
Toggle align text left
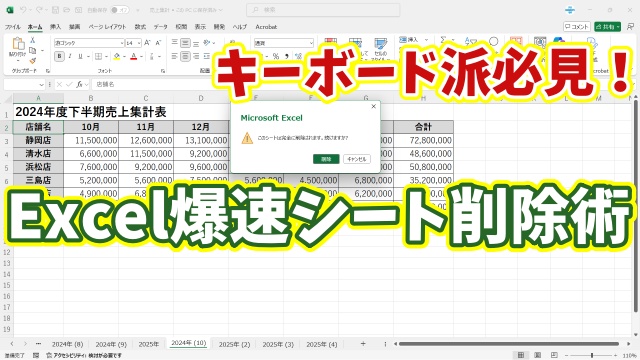[175, 56]
